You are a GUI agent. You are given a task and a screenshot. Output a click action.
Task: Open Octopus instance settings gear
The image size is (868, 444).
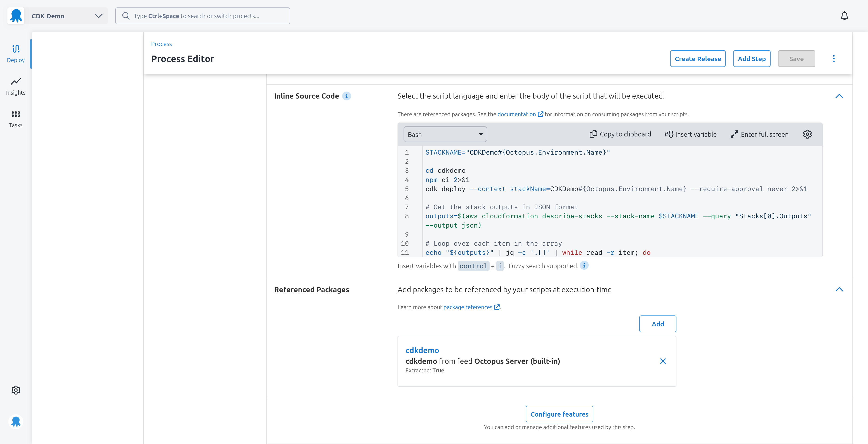[x=16, y=390]
